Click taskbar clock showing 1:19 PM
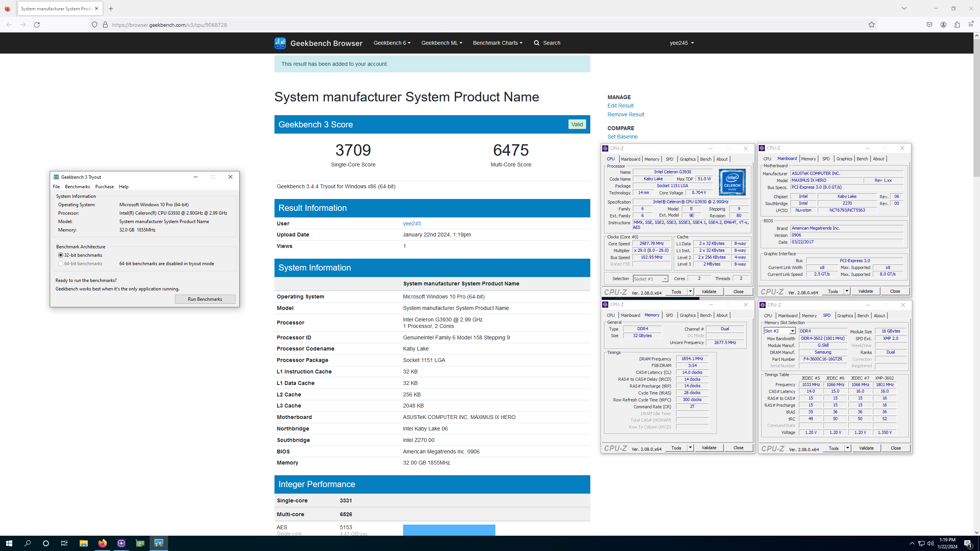Screen dimensions: 980x551 [x=947, y=543]
